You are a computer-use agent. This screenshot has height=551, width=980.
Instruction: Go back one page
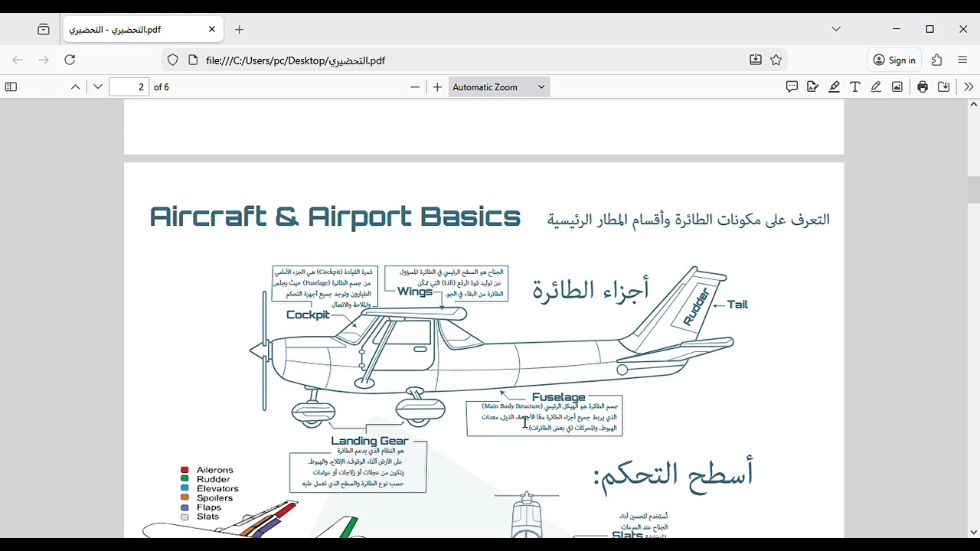pyautogui.click(x=18, y=60)
